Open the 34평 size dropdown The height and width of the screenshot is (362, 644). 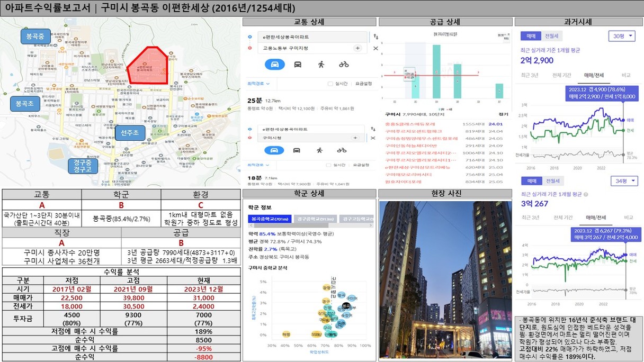point(624,181)
